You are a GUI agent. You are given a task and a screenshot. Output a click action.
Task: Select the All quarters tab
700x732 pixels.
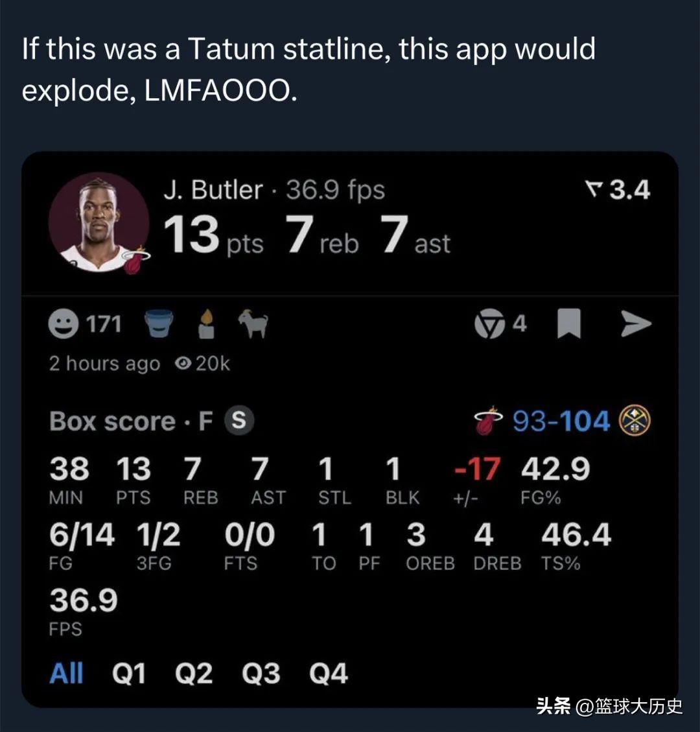point(66,674)
